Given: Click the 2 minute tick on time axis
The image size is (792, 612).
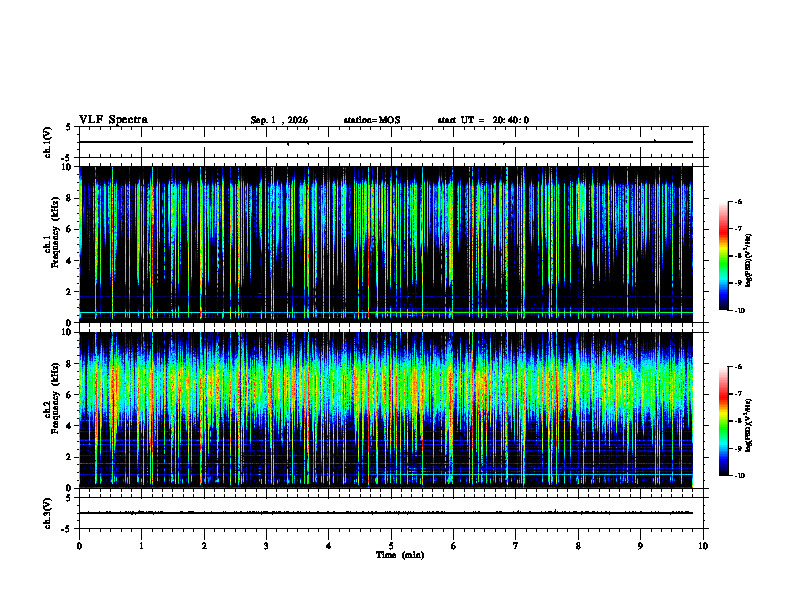Looking at the screenshot, I should 204,546.
